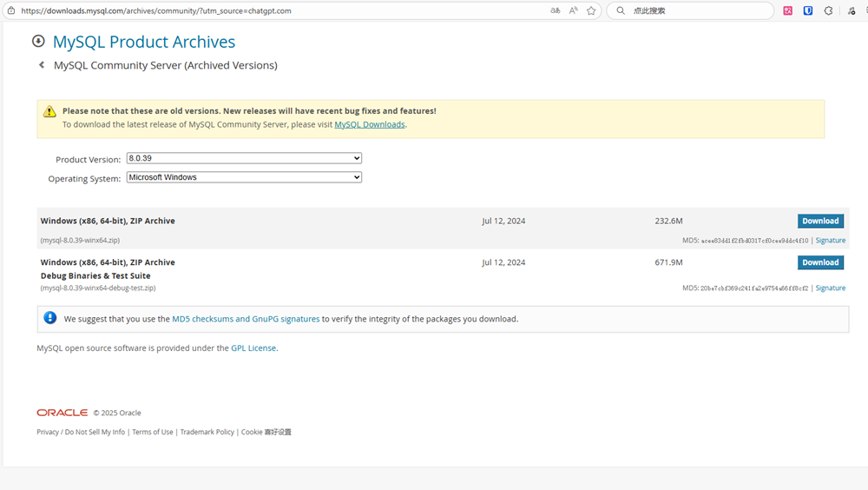This screenshot has width=868, height=490.
Task: Open MD5 checksums and GnuPG signatures link
Action: tap(246, 319)
